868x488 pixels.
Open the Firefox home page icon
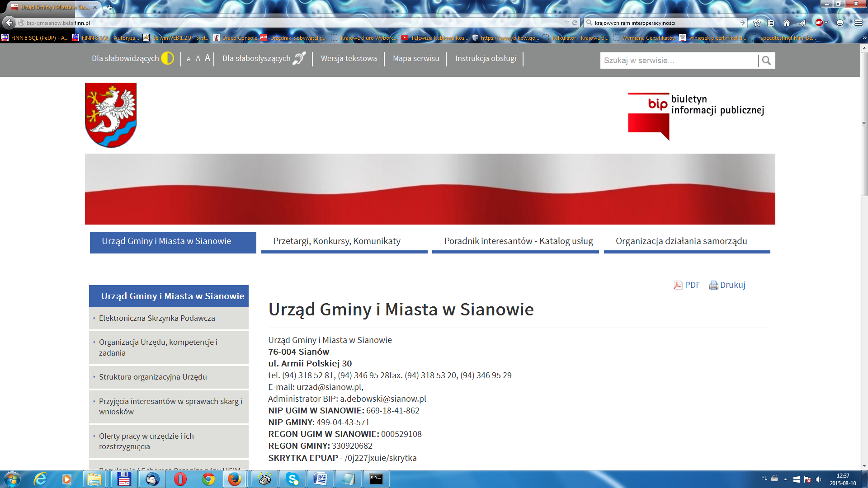click(x=787, y=23)
